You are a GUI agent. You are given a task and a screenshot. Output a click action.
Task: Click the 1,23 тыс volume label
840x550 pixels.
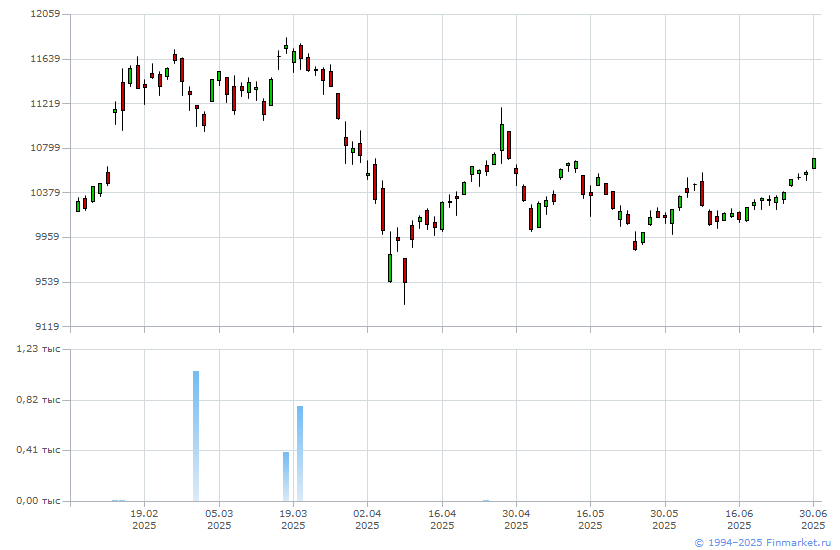coord(38,349)
